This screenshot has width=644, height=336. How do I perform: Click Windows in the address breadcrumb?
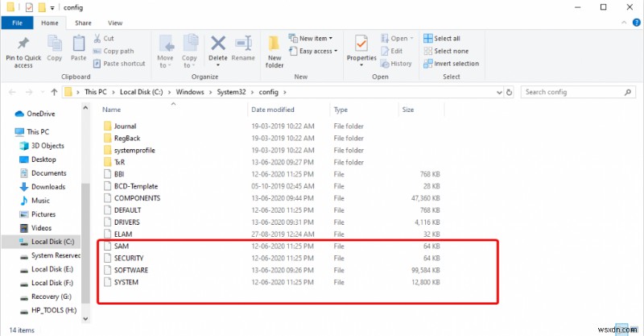pos(190,92)
